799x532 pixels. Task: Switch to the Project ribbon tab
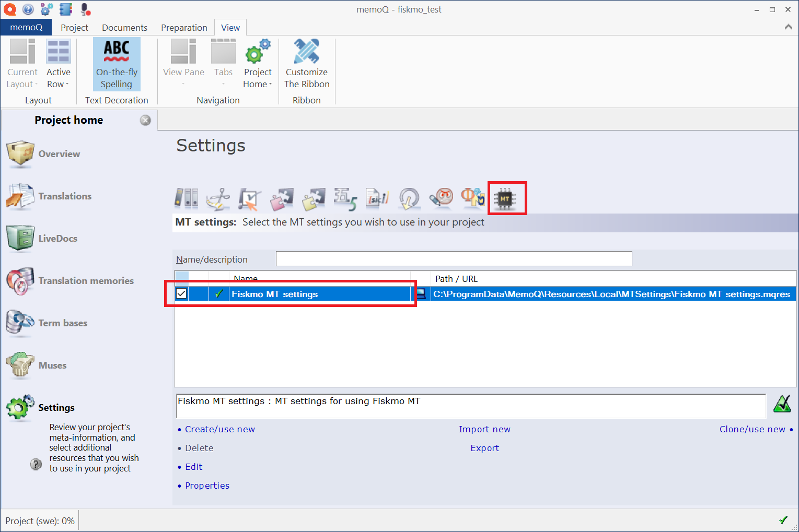tap(74, 28)
